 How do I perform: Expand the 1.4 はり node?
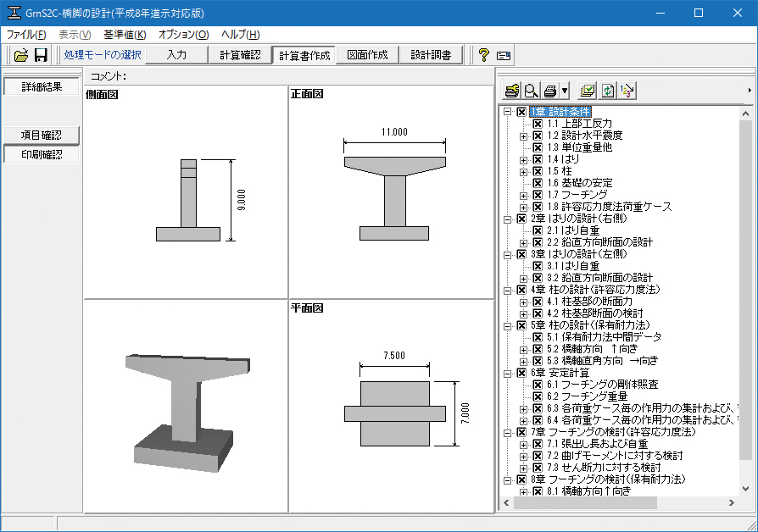tap(523, 160)
